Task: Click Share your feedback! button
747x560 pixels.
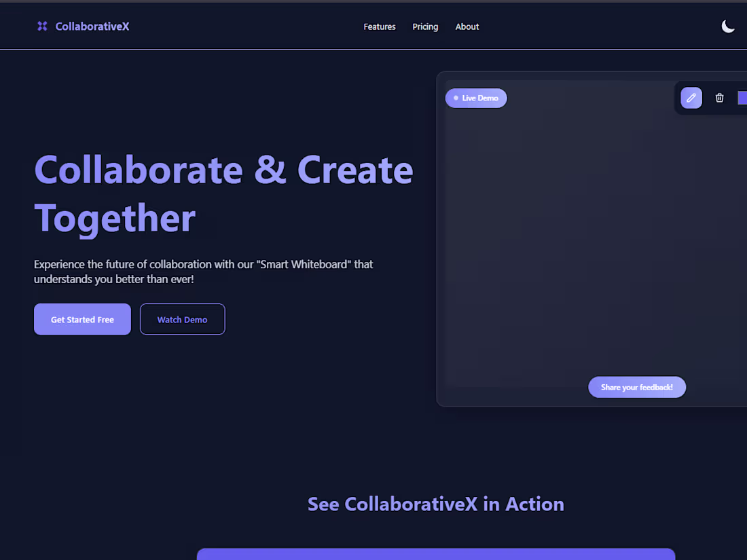Action: [637, 387]
